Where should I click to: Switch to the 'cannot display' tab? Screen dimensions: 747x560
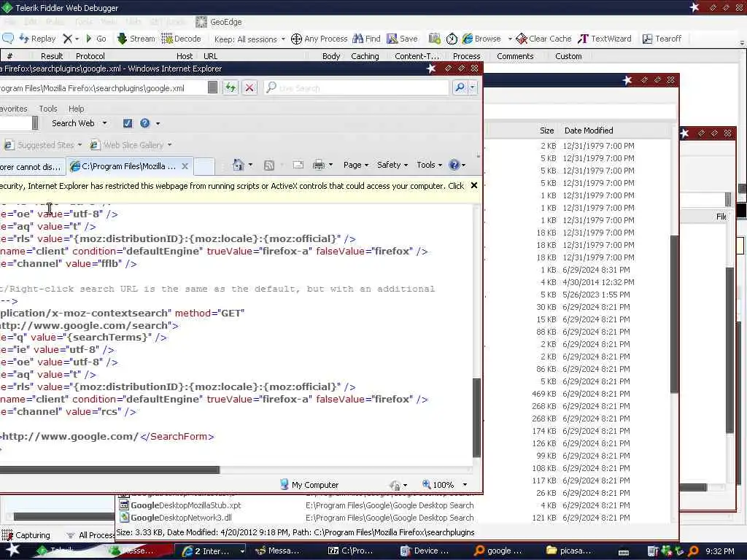pos(31,167)
